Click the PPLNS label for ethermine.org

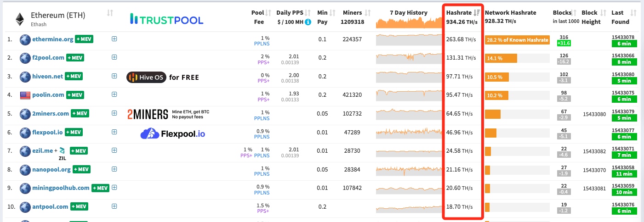pyautogui.click(x=262, y=44)
